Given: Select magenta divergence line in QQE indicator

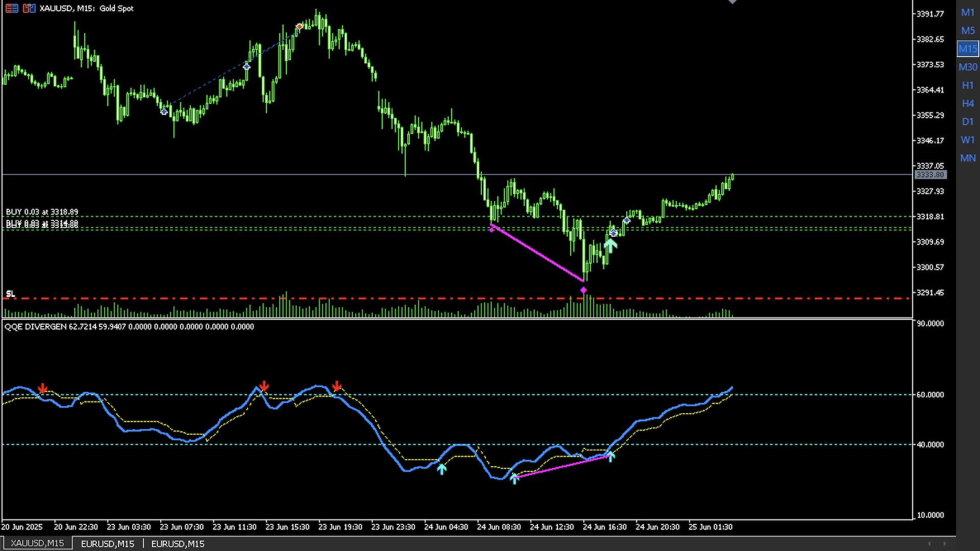Looking at the screenshot, I should pos(562,467).
